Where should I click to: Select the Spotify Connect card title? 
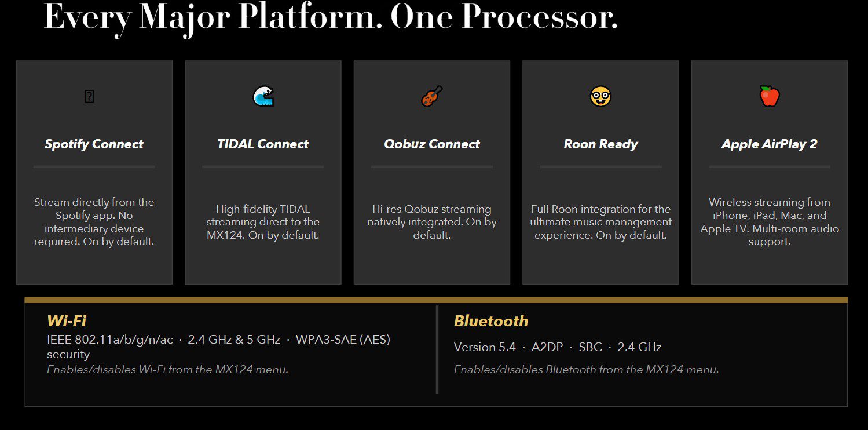[94, 144]
